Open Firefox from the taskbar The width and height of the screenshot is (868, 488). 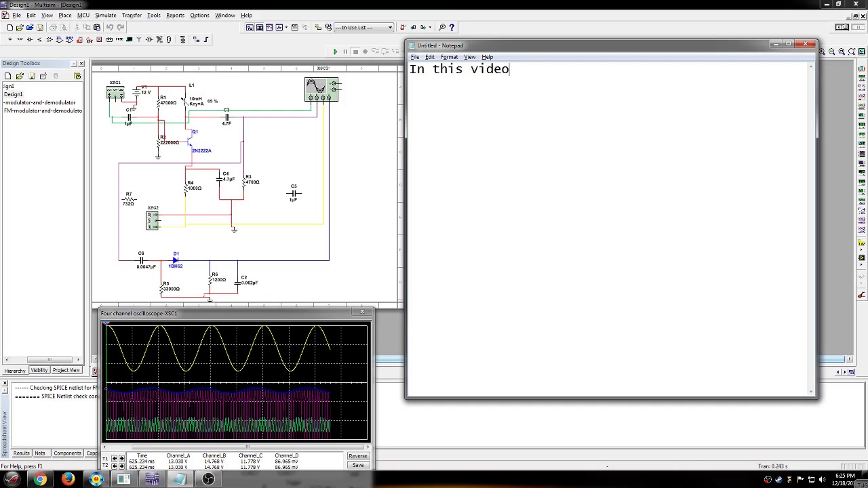coord(68,479)
